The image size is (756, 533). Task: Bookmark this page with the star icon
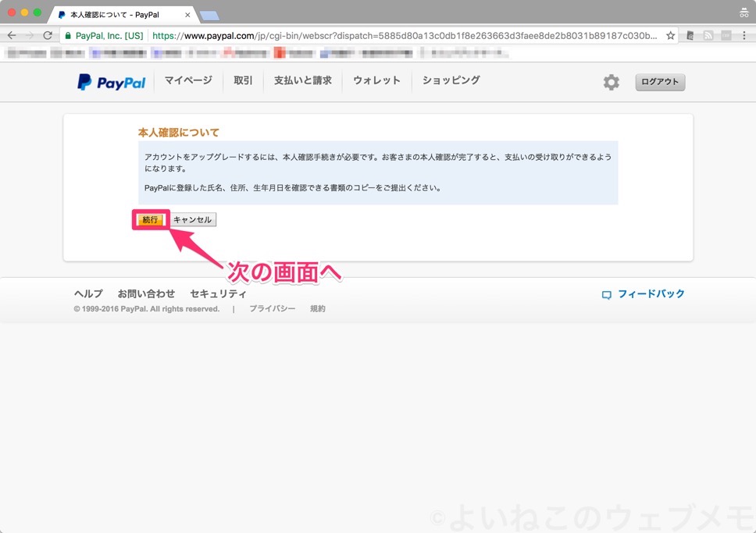coord(670,34)
